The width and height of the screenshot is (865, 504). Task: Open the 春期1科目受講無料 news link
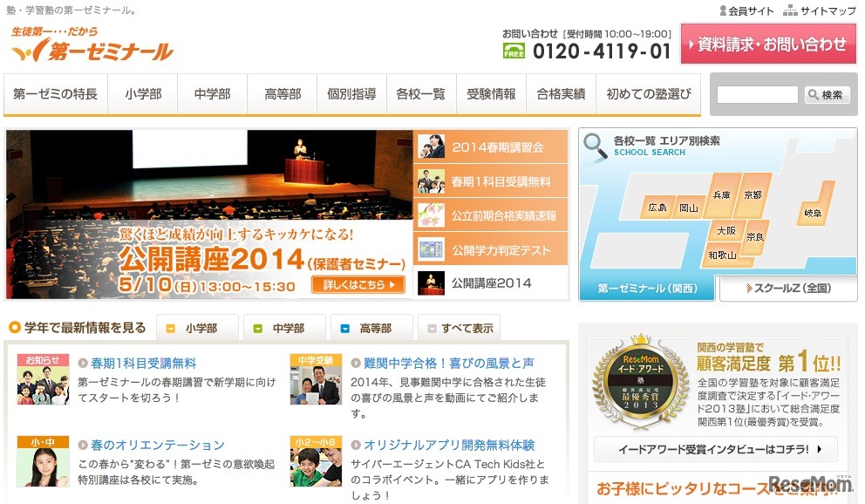(143, 364)
